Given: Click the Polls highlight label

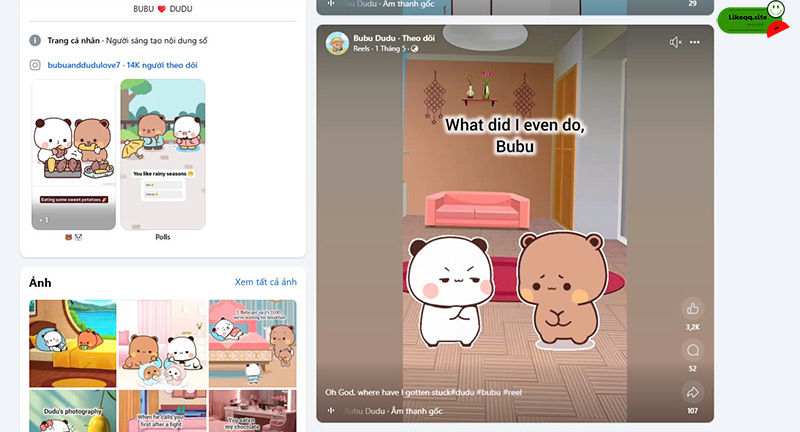Looking at the screenshot, I should pos(163,237).
